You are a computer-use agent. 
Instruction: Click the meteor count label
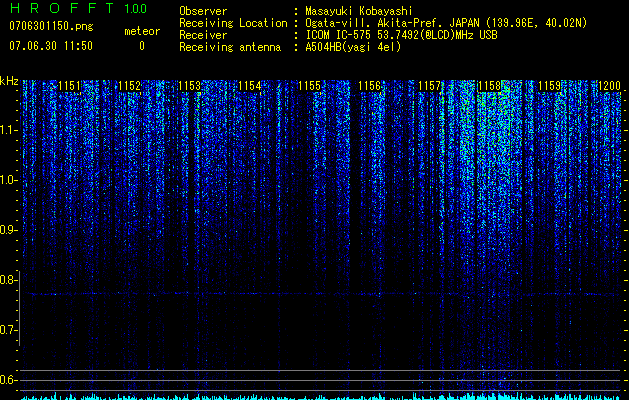[x=142, y=31]
